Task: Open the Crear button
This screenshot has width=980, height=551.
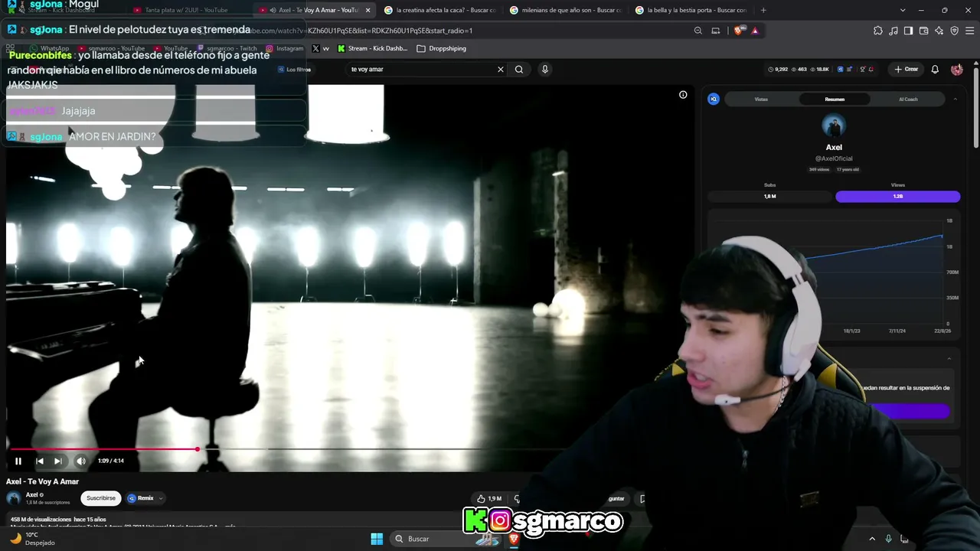Action: tap(906, 69)
